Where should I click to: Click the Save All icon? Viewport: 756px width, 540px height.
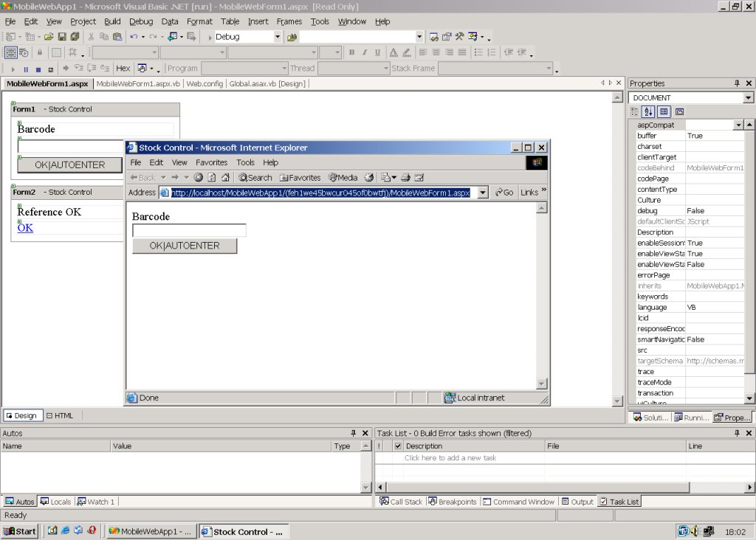tap(75, 37)
